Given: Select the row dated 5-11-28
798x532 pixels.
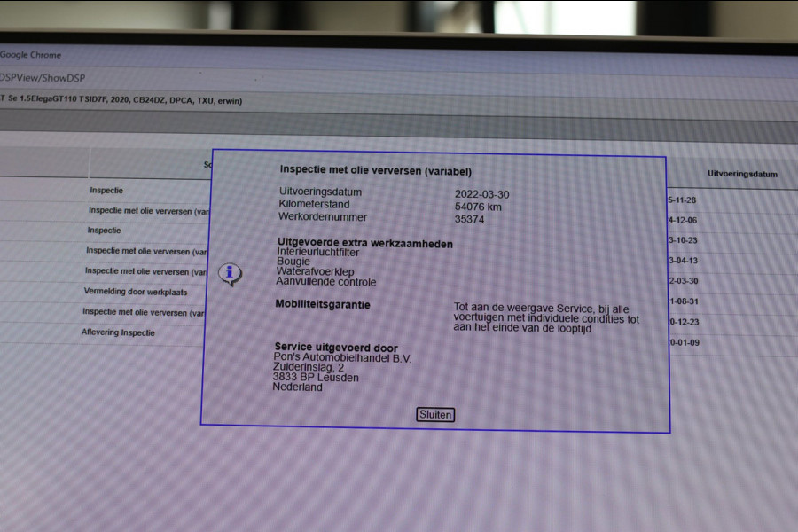Looking at the screenshot, I should click(682, 200).
